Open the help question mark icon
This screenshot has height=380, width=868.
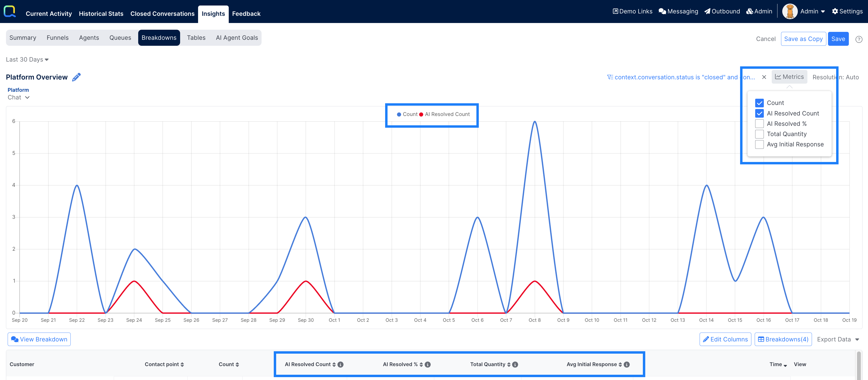859,39
